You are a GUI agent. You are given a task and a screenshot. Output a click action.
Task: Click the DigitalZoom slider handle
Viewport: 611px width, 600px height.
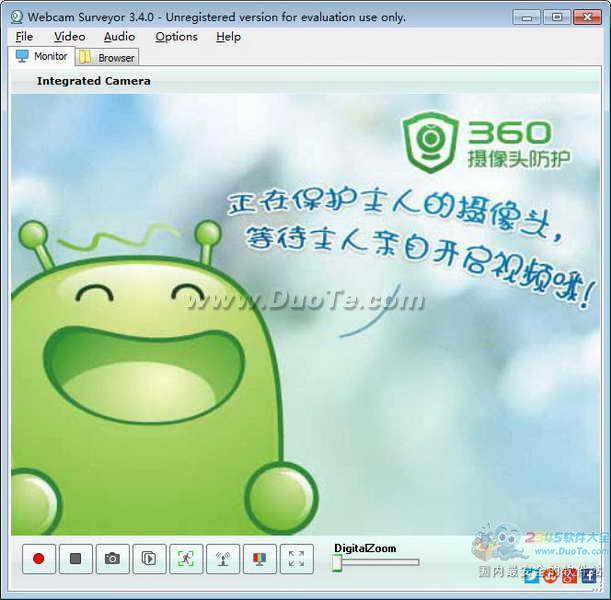[337, 563]
